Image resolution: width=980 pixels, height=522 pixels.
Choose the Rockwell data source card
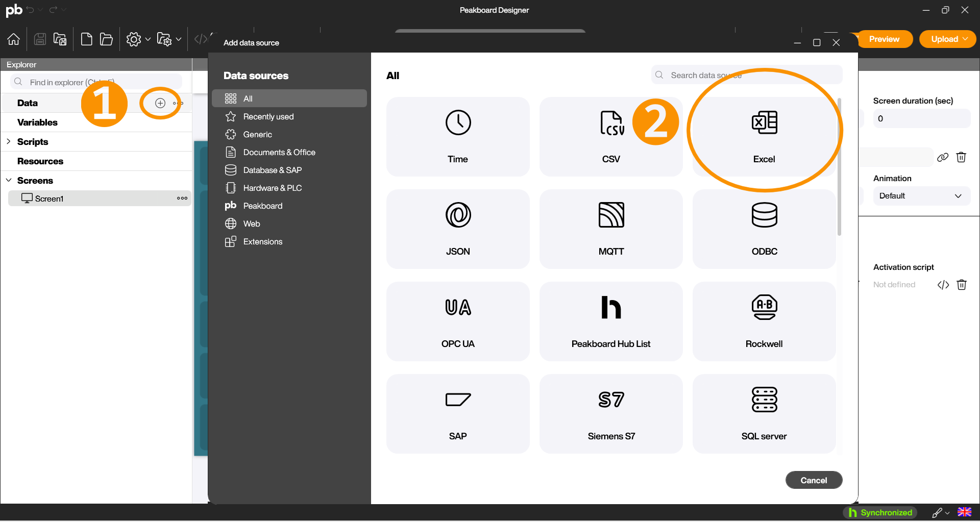click(x=764, y=321)
